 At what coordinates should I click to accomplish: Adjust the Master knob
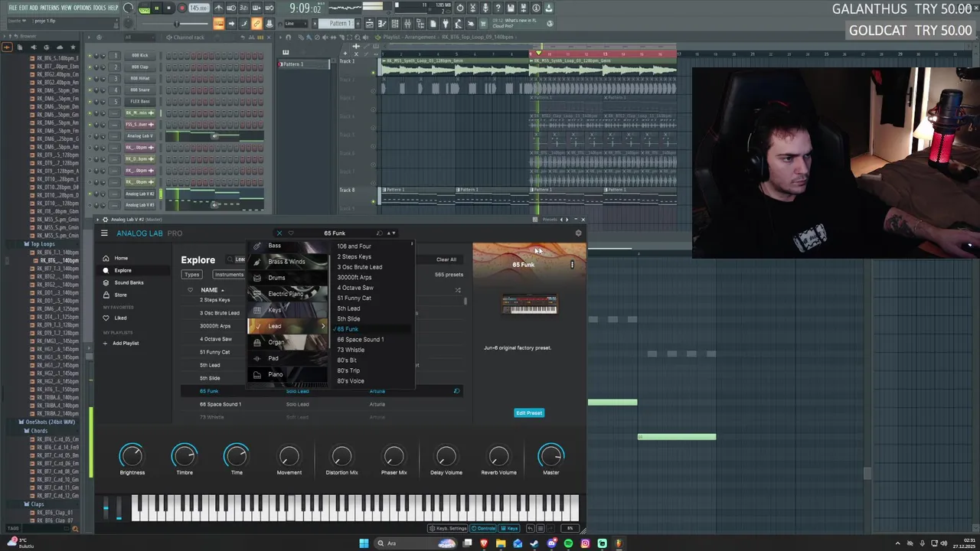point(551,456)
